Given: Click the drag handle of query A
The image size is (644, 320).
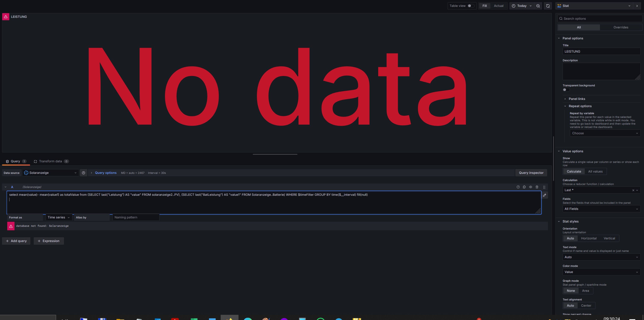Looking at the screenshot, I should click(544, 187).
